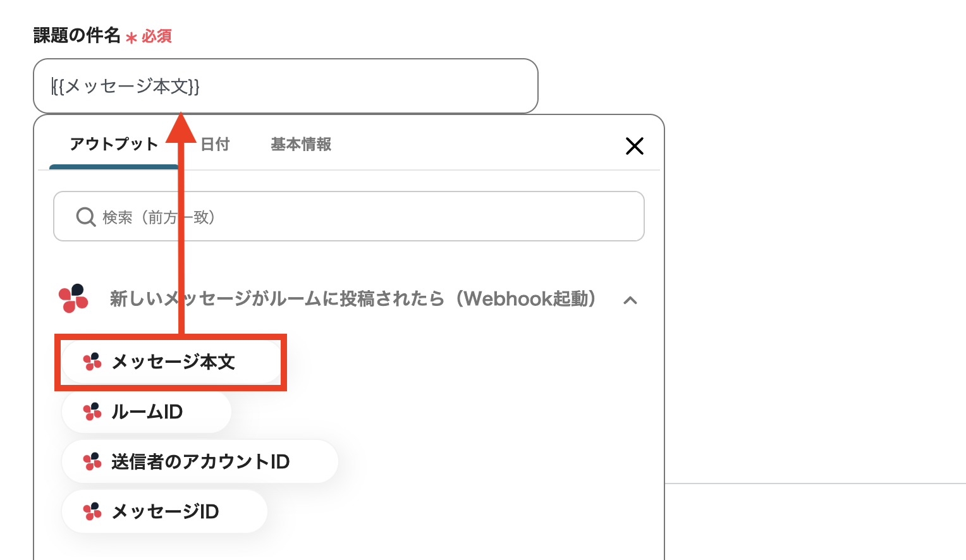This screenshot has width=966, height=560.
Task: Switch to the 基本情報 tab
Action: point(300,145)
